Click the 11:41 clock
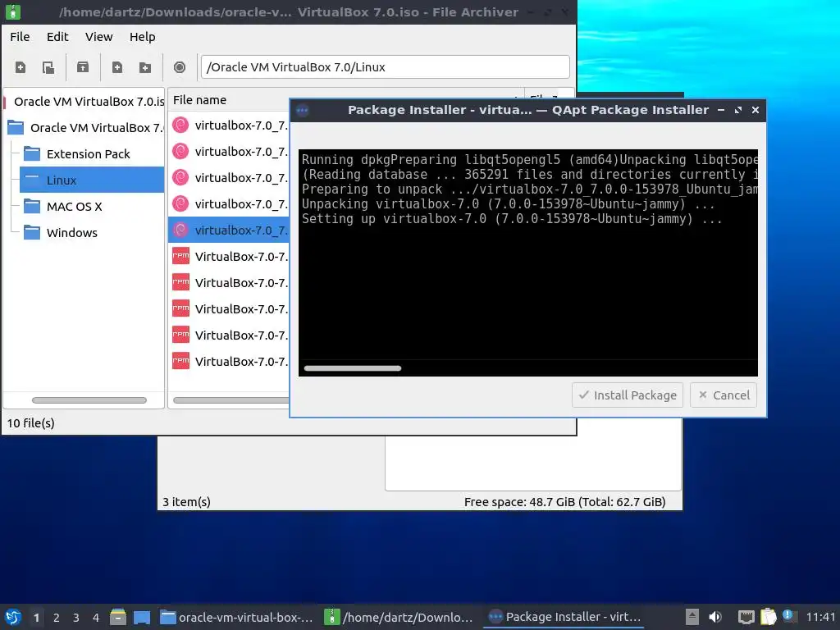 point(820,617)
